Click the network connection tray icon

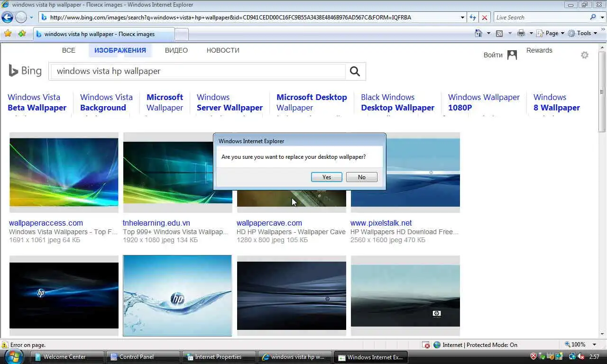(x=572, y=356)
